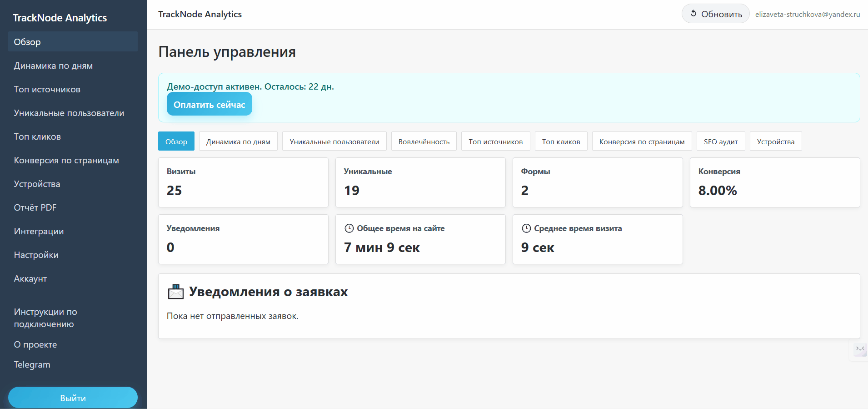The height and width of the screenshot is (409, 868).
Task: Open the SEO аудит tab
Action: 720,141
